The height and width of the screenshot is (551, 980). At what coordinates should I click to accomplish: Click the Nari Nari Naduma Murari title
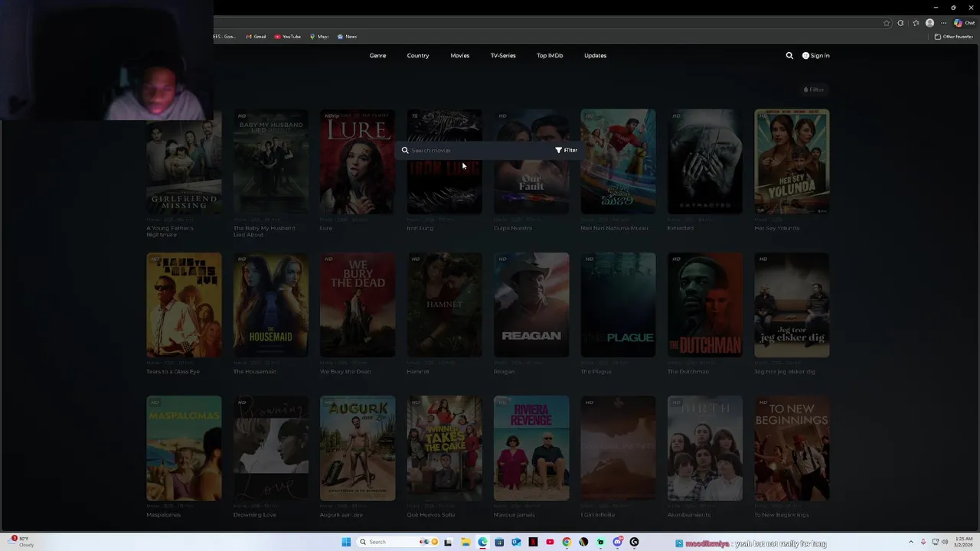tap(614, 228)
